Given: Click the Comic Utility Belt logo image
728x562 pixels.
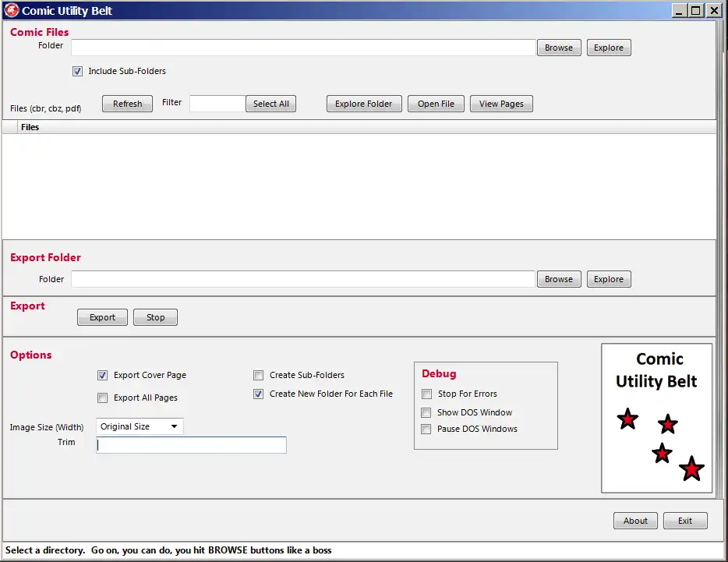Looking at the screenshot, I should point(656,418).
